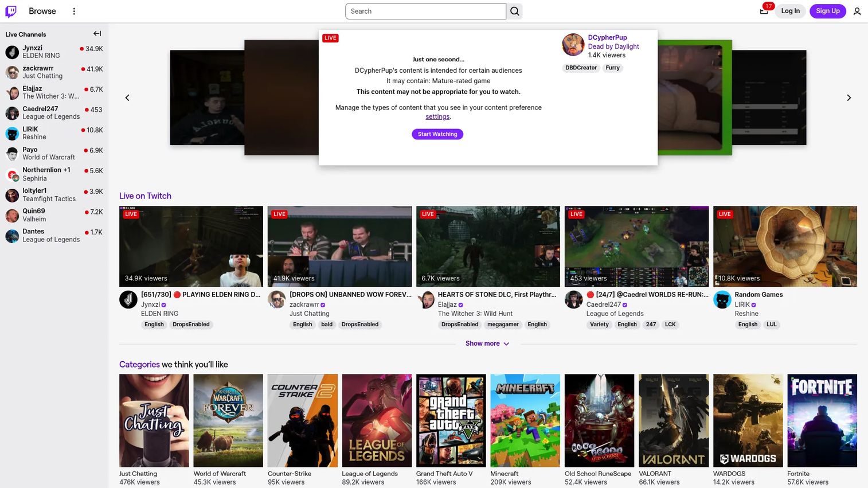
Task: Open League of Legends category cover
Action: coord(377,421)
